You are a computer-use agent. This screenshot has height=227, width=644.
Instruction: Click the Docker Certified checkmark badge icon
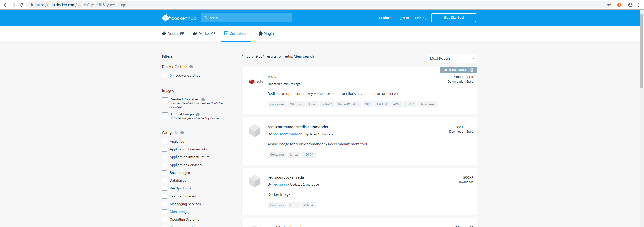[x=172, y=75]
